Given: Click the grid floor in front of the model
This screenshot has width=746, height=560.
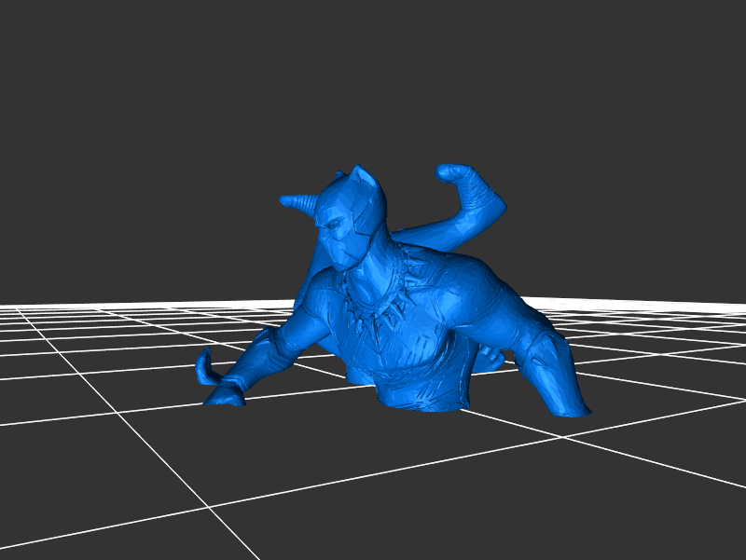Looking at the screenshot, I should (x=373, y=485).
